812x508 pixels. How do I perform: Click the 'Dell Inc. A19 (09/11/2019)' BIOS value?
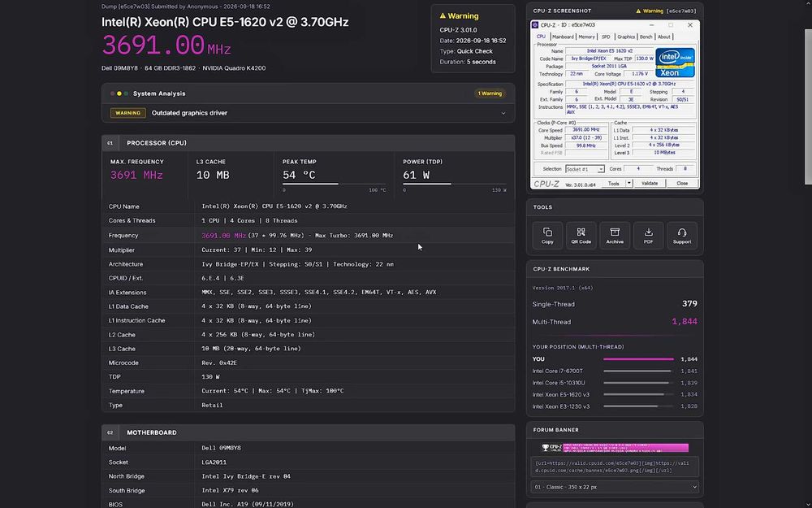coord(248,505)
